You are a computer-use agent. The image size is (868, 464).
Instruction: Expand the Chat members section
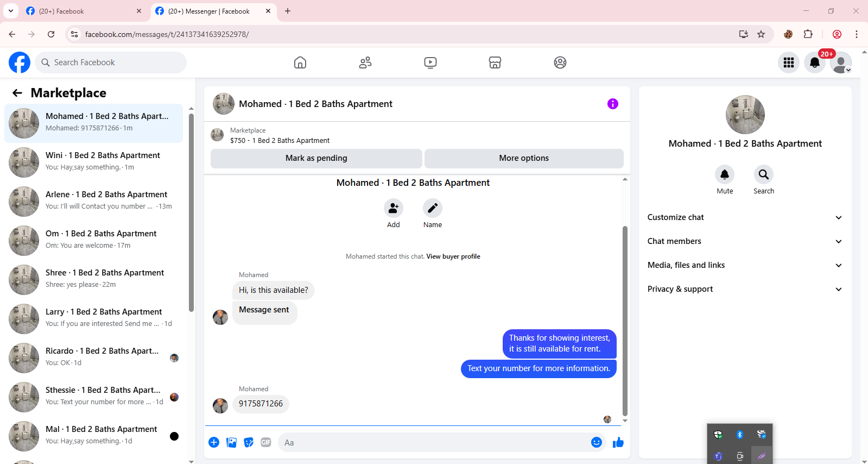pyautogui.click(x=745, y=241)
